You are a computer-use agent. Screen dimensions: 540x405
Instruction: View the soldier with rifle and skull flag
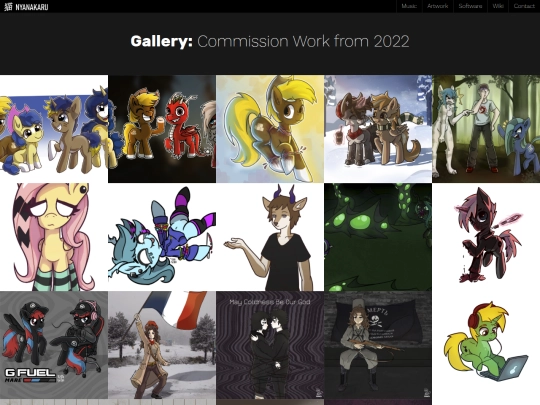(378, 345)
